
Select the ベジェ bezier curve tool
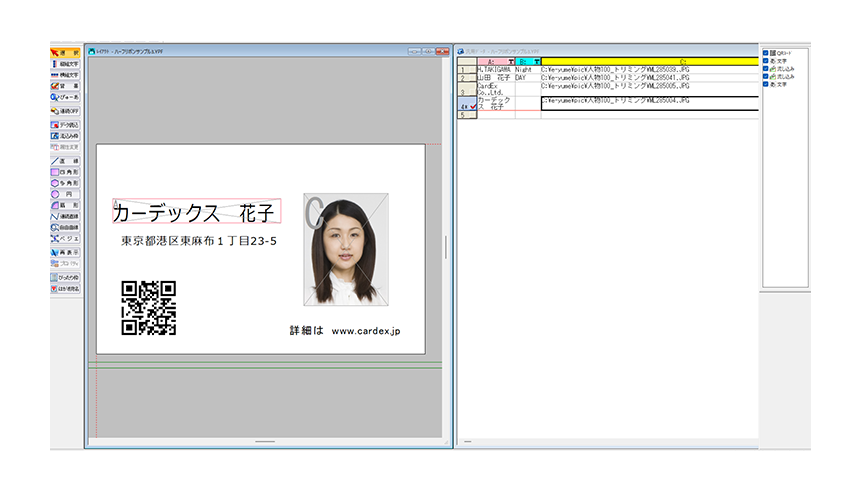(x=65, y=239)
